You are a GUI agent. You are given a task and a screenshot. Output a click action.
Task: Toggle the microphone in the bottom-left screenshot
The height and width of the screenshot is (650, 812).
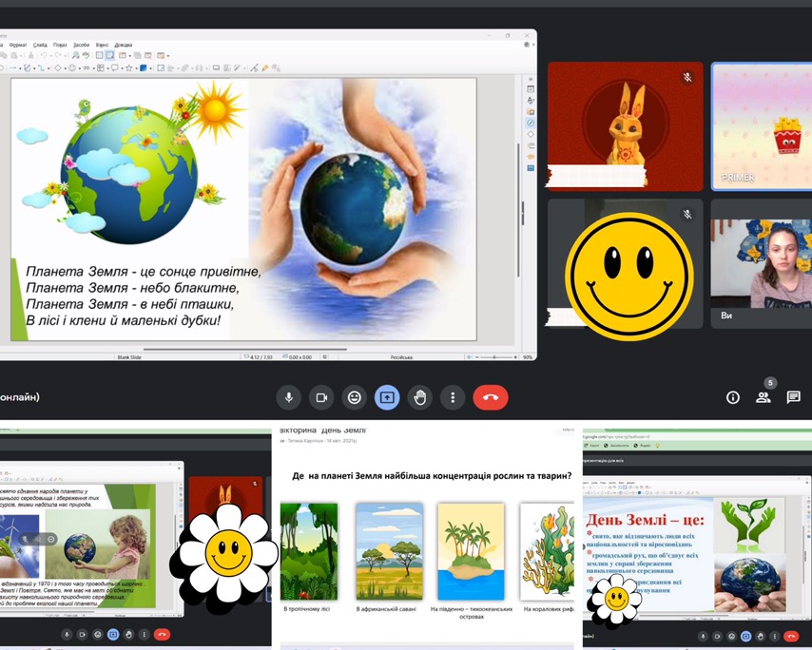click(x=67, y=635)
